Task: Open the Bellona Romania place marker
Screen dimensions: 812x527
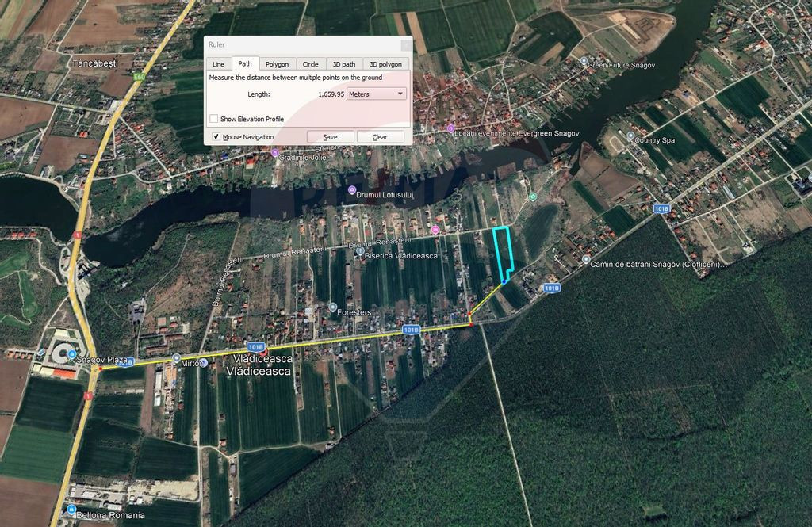Action: tap(71, 510)
